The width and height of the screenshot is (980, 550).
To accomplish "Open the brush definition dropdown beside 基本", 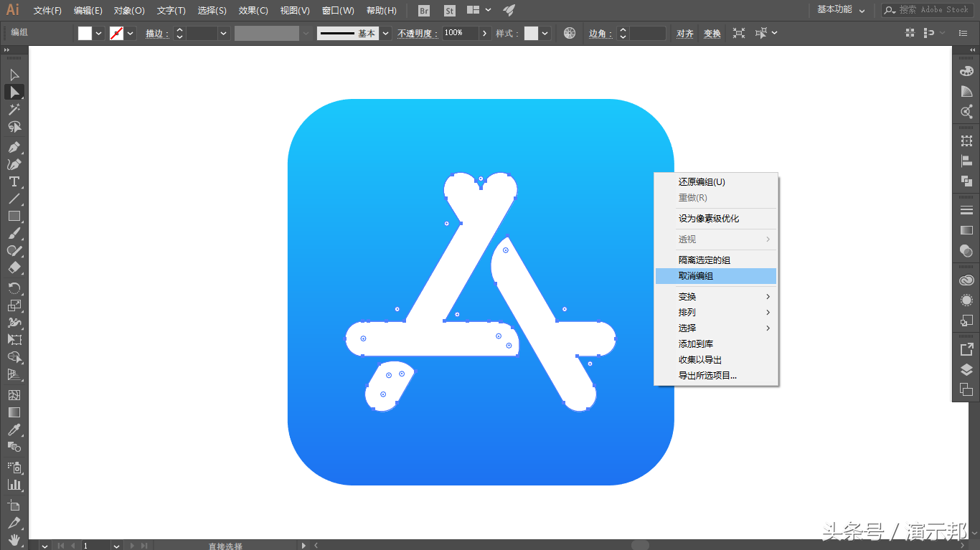I will click(386, 33).
